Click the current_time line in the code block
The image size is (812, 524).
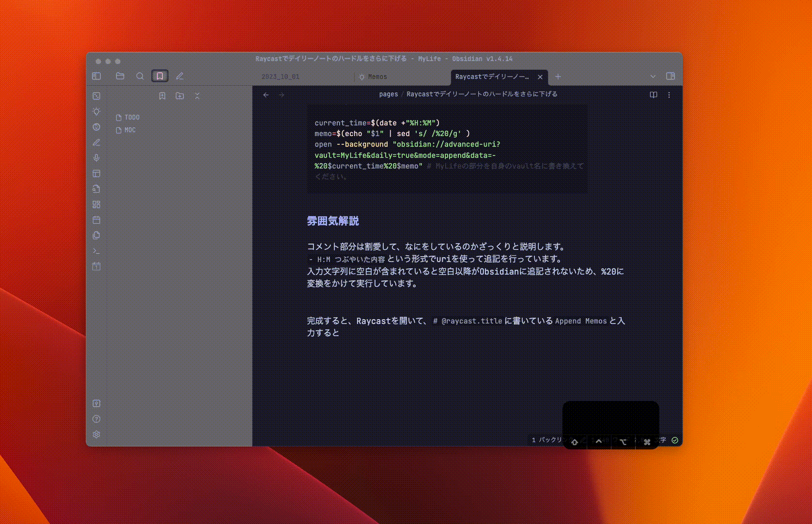(x=377, y=123)
